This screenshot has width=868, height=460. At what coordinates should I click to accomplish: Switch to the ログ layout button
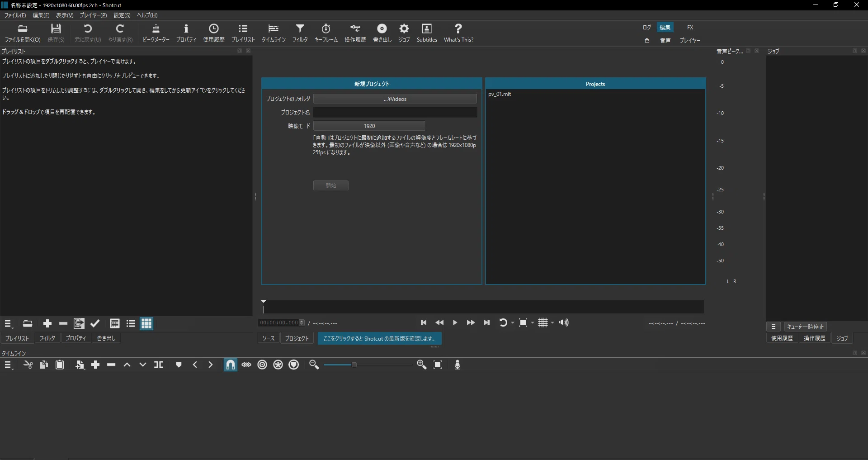point(647,28)
